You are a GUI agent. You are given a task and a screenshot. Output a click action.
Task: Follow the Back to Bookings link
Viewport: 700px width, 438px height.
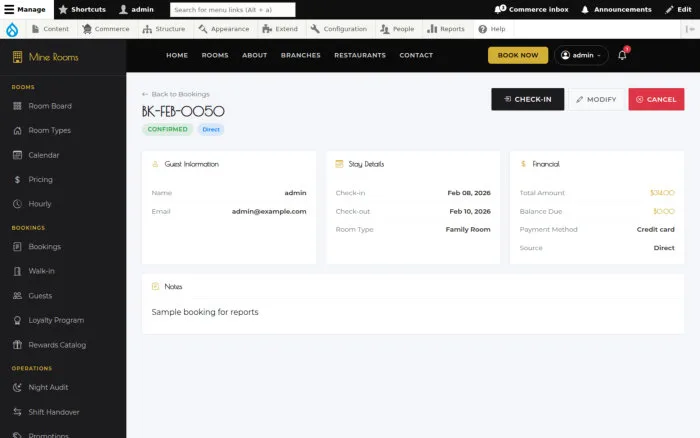175,94
